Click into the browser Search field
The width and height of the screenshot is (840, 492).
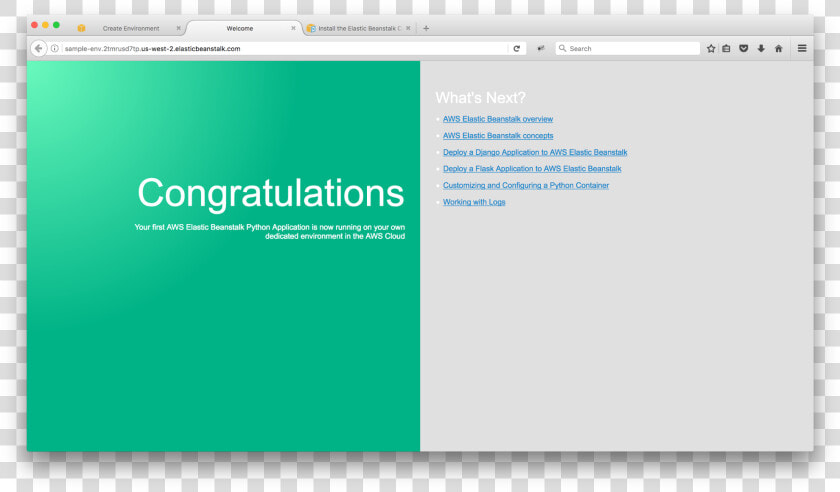click(x=627, y=48)
